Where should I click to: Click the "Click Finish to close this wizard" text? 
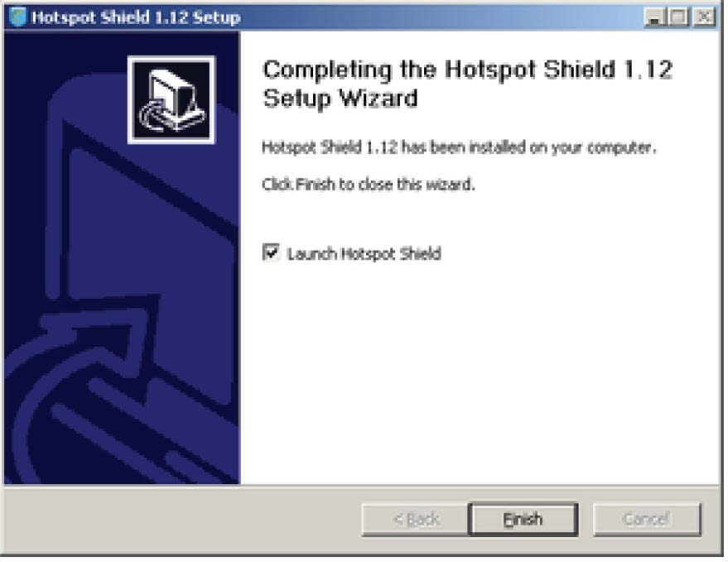click(x=369, y=185)
